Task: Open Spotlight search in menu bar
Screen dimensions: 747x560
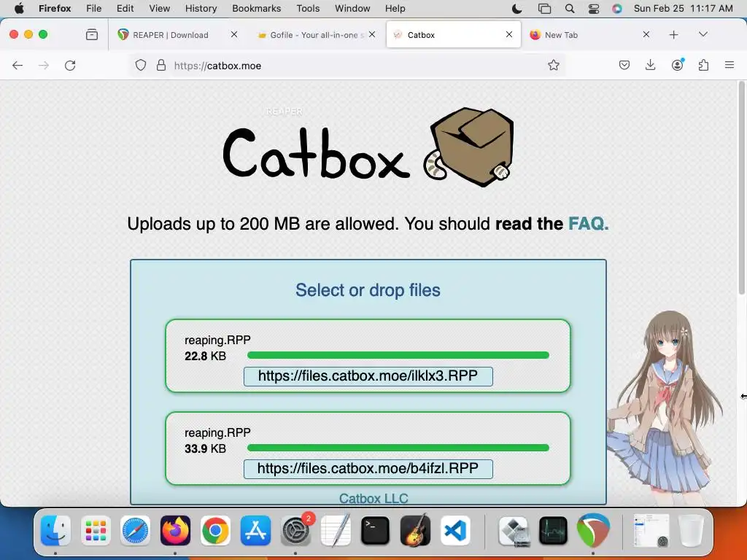Action: 569,9
